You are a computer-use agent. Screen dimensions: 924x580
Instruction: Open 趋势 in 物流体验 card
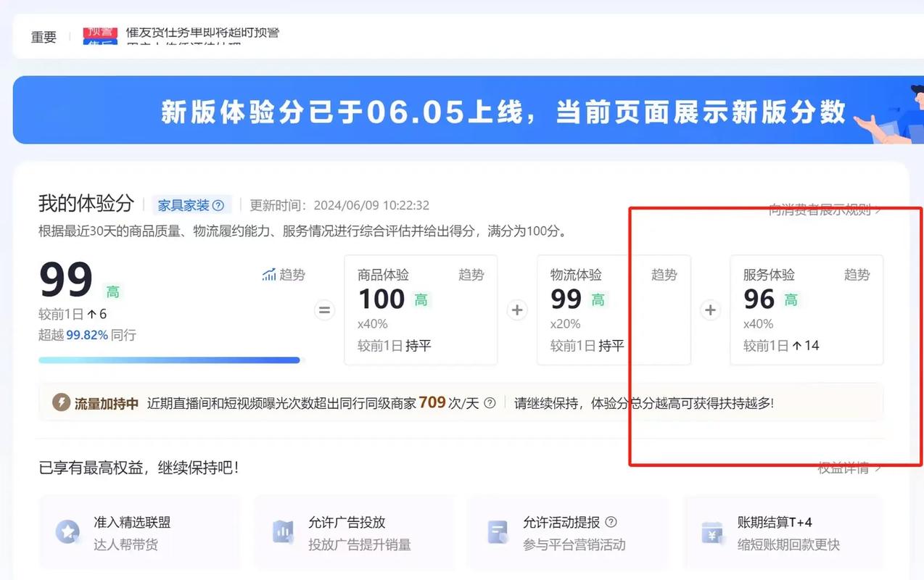(x=664, y=275)
